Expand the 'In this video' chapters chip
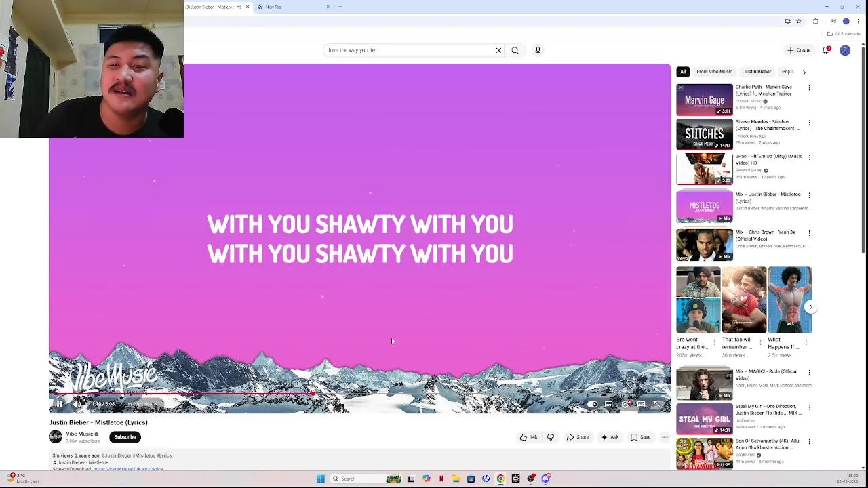This screenshot has width=868, height=488. click(142, 404)
